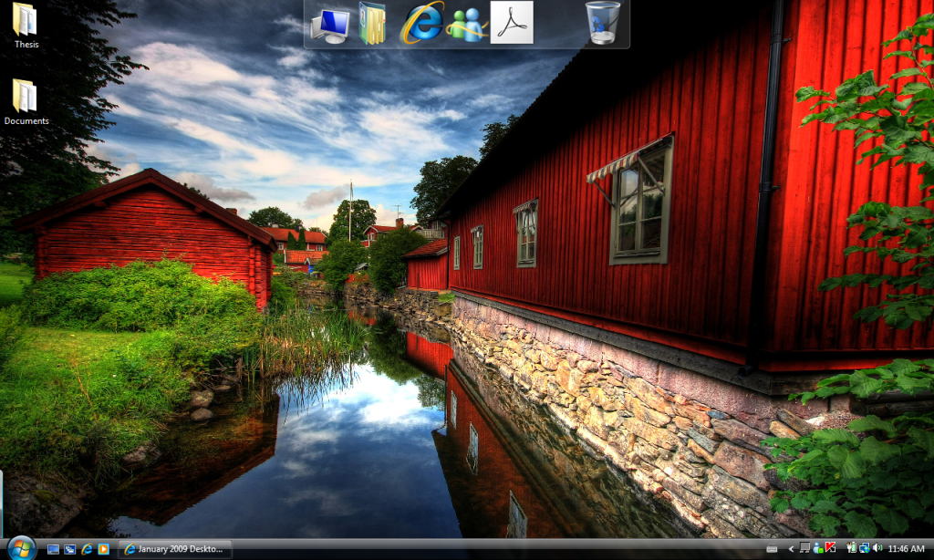Click the 11:46 AM taskbar clock
Screen dimensions: 934x560
coord(906,549)
